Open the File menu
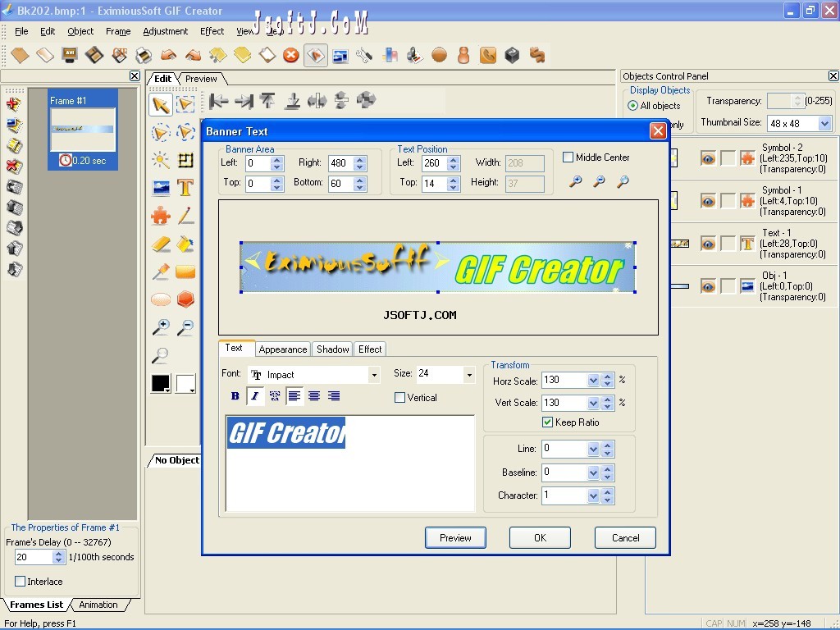This screenshot has height=630, width=840. [21, 31]
